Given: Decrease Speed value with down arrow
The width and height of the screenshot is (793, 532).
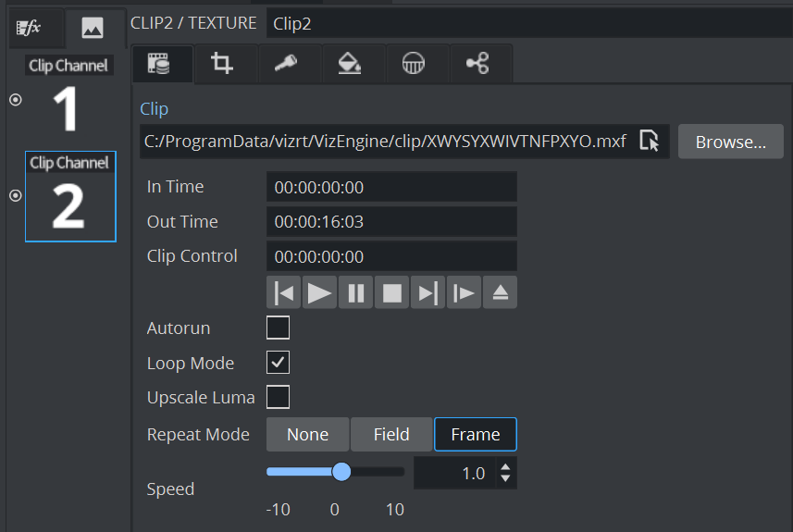Looking at the screenshot, I should click(505, 479).
